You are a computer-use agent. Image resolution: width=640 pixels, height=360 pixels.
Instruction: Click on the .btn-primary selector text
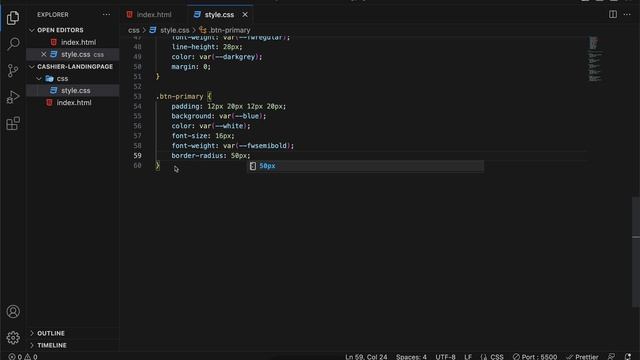[180, 97]
